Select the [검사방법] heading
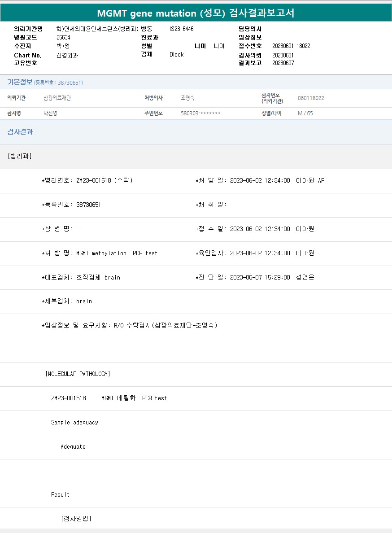 point(76,519)
